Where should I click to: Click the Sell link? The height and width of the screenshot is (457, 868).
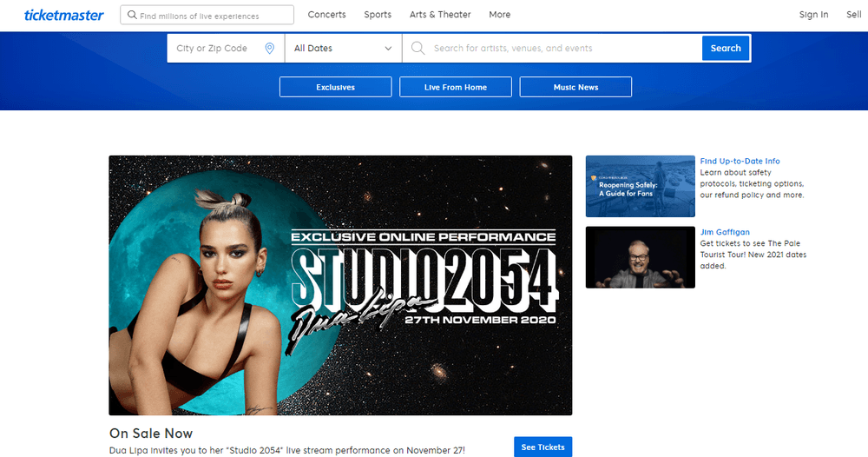point(853,15)
